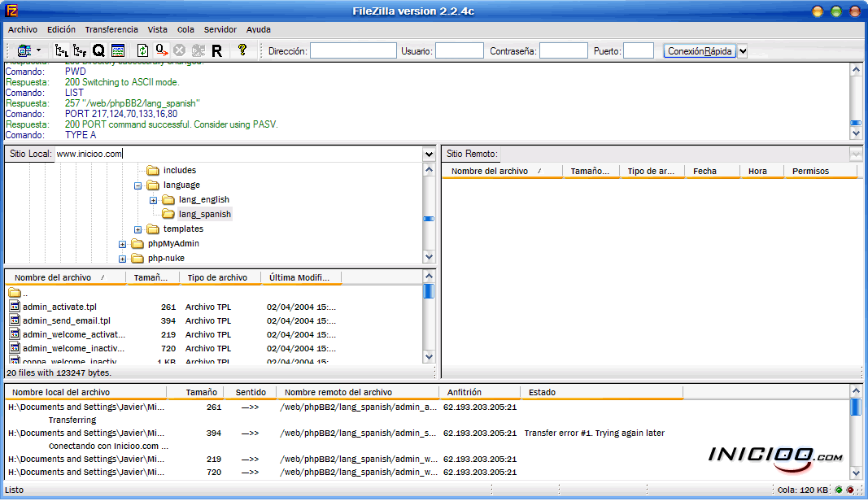Toggle the remote directory tree view icon
The width and height of the screenshot is (868, 501).
tap(80, 51)
